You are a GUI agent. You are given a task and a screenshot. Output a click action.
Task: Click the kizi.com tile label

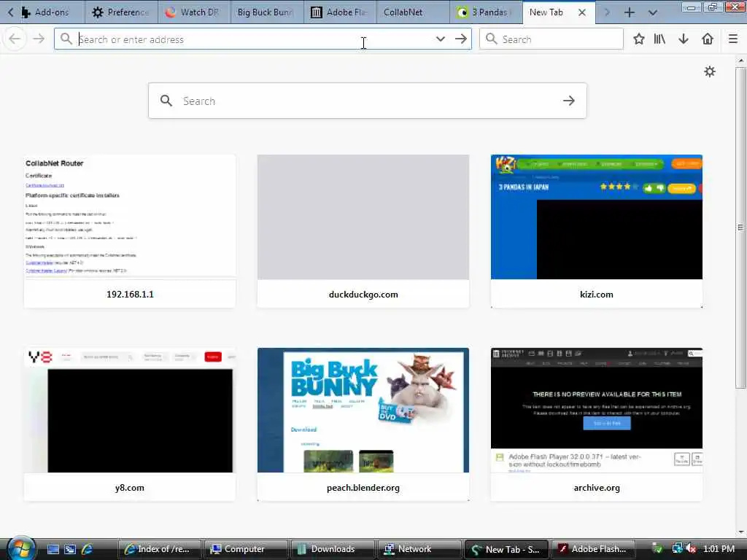point(597,295)
